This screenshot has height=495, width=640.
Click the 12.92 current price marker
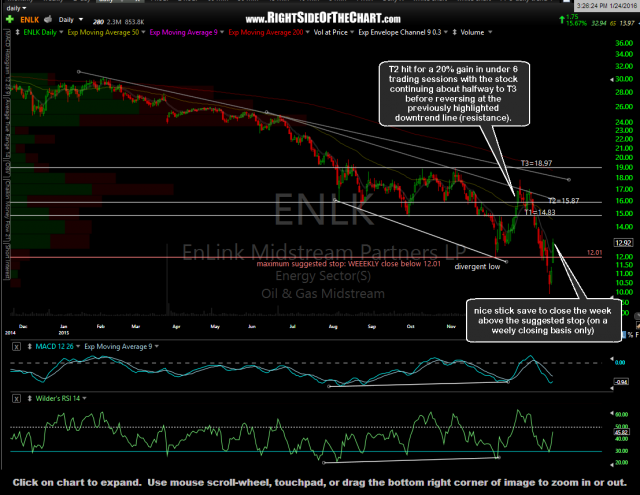point(623,243)
